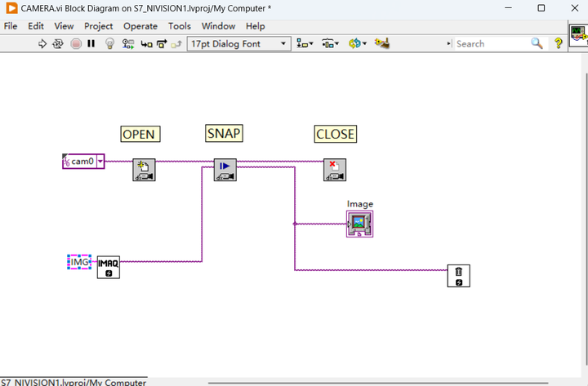
Task: Open the View menu
Action: coord(64,26)
